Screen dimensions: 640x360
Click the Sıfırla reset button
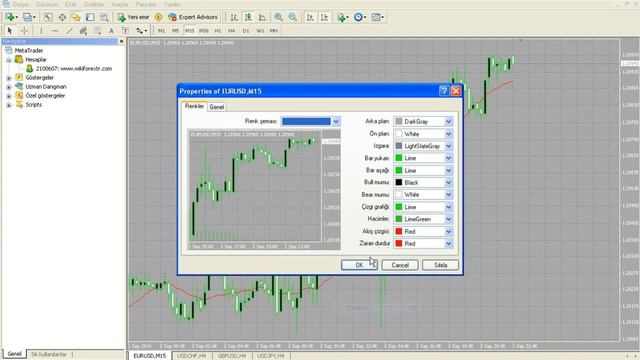[440, 265]
